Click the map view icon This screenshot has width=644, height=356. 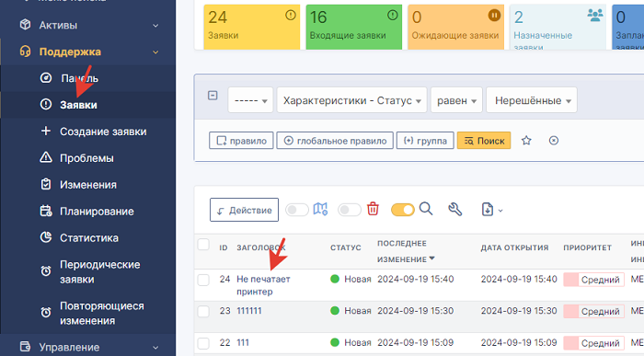[x=320, y=209]
